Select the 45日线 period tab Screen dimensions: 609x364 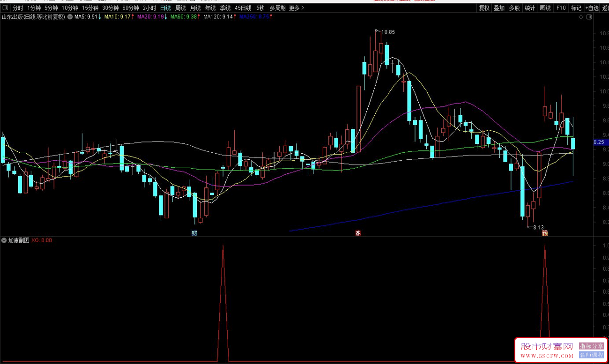point(243,8)
